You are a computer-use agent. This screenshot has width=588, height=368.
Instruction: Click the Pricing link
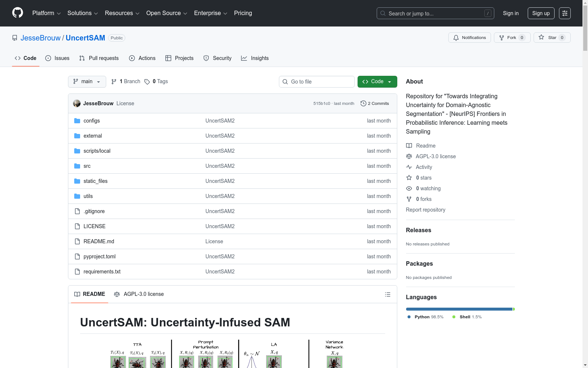[x=243, y=13]
